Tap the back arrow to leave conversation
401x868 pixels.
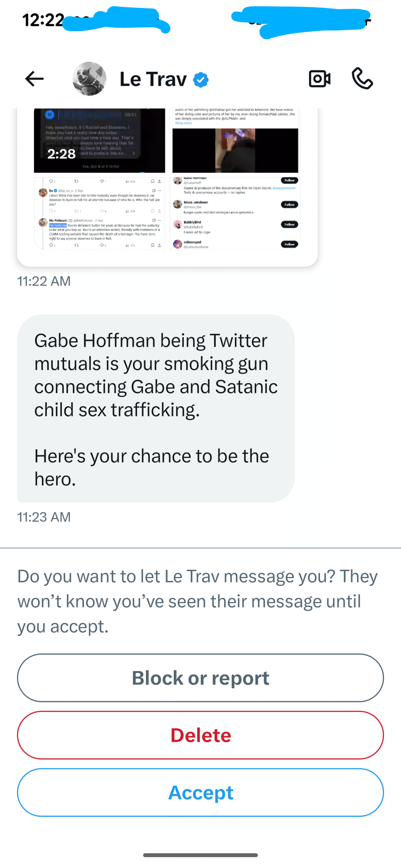point(34,79)
